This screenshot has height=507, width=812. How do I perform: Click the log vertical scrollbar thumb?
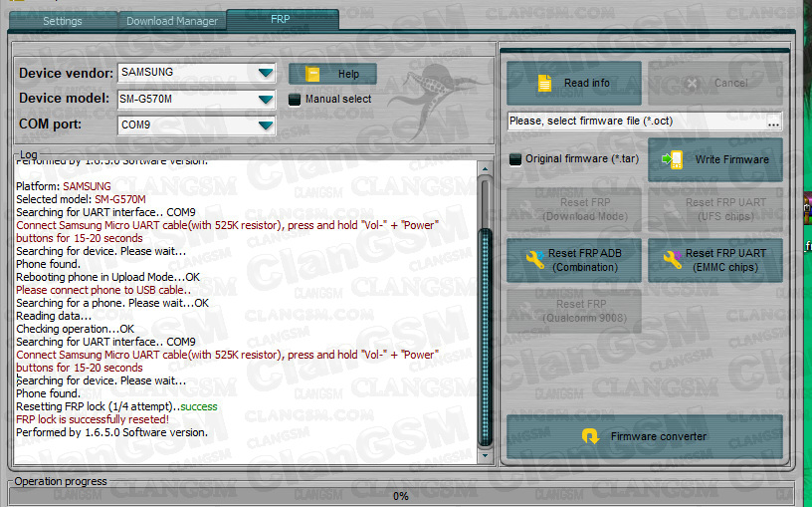(486, 337)
